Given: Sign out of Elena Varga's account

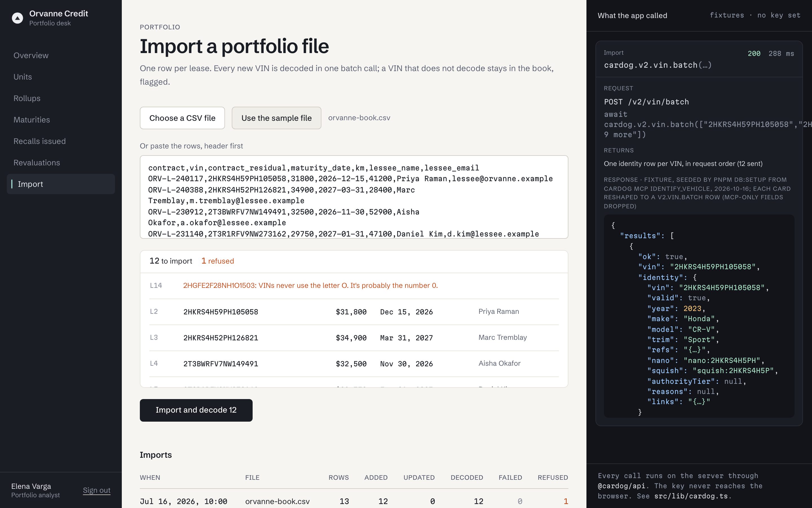Looking at the screenshot, I should (97, 490).
